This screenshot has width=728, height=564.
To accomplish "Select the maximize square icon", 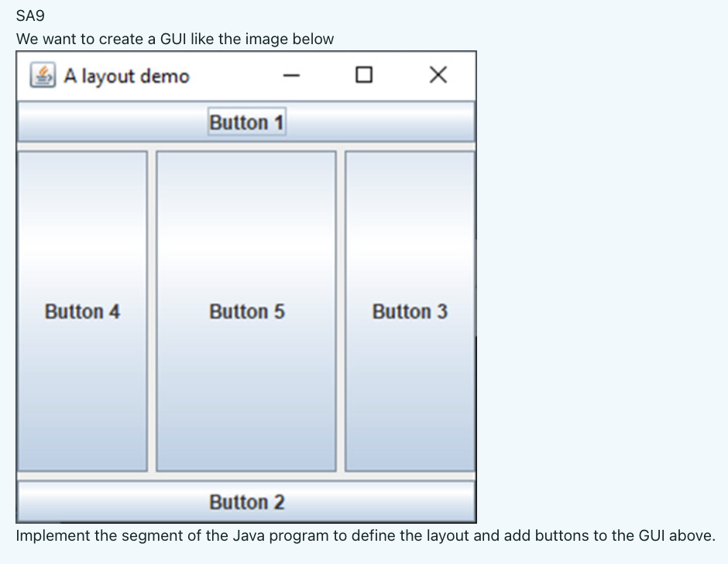I will pos(364,74).
